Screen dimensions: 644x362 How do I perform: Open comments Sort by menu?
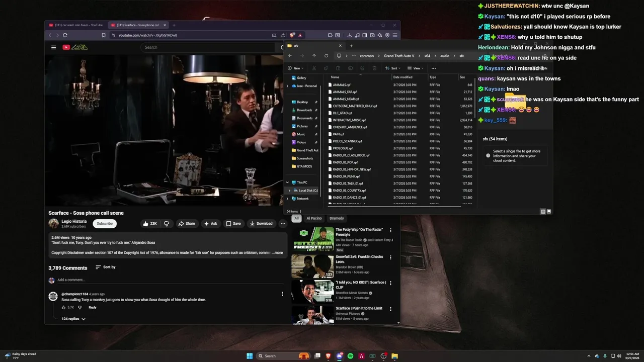pos(106,267)
